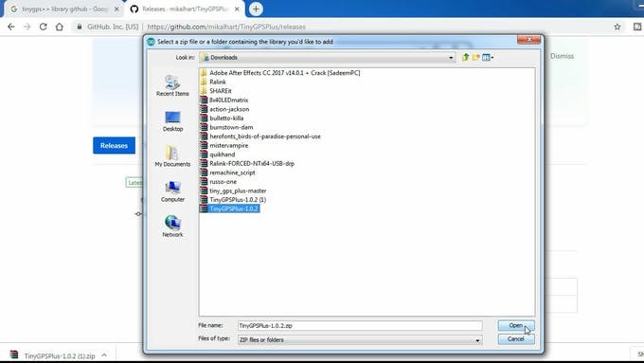The height and width of the screenshot is (363, 644).
Task: Open download item options chevron in Chrome
Action: pyautogui.click(x=104, y=355)
